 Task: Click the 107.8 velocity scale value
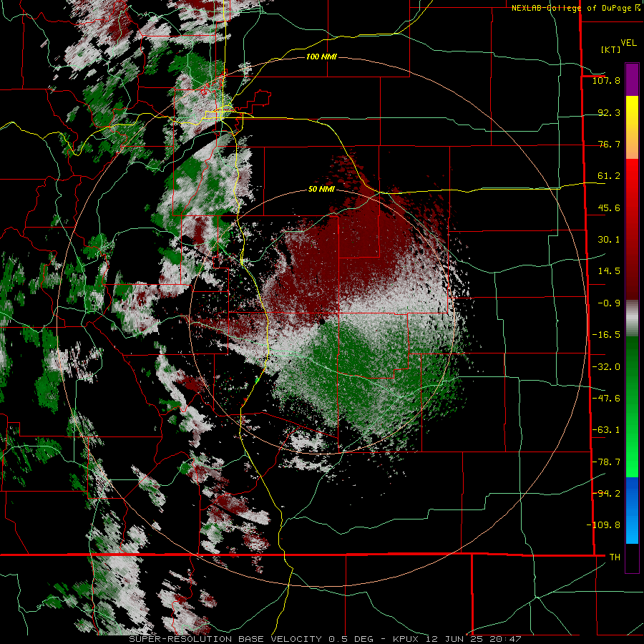tap(606, 80)
